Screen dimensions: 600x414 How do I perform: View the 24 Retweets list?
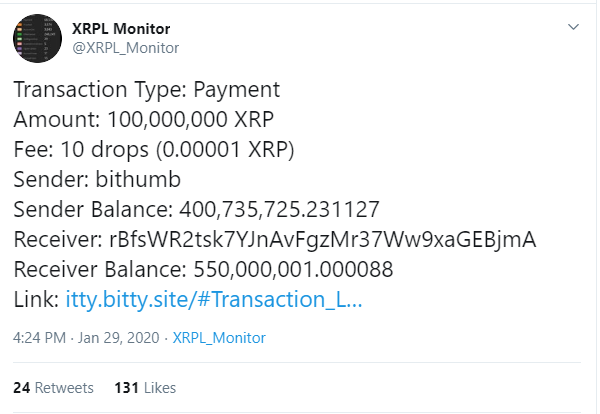(53, 388)
